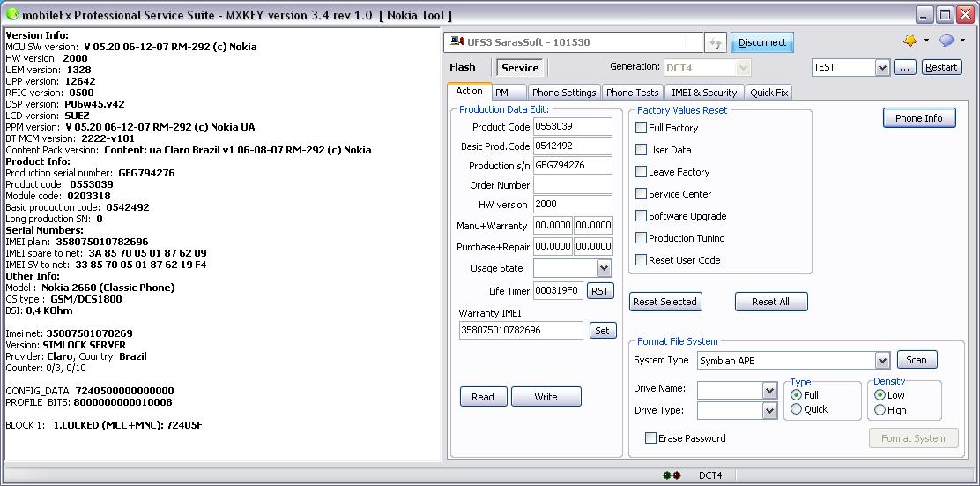Select Quick format type radio

coord(797,409)
